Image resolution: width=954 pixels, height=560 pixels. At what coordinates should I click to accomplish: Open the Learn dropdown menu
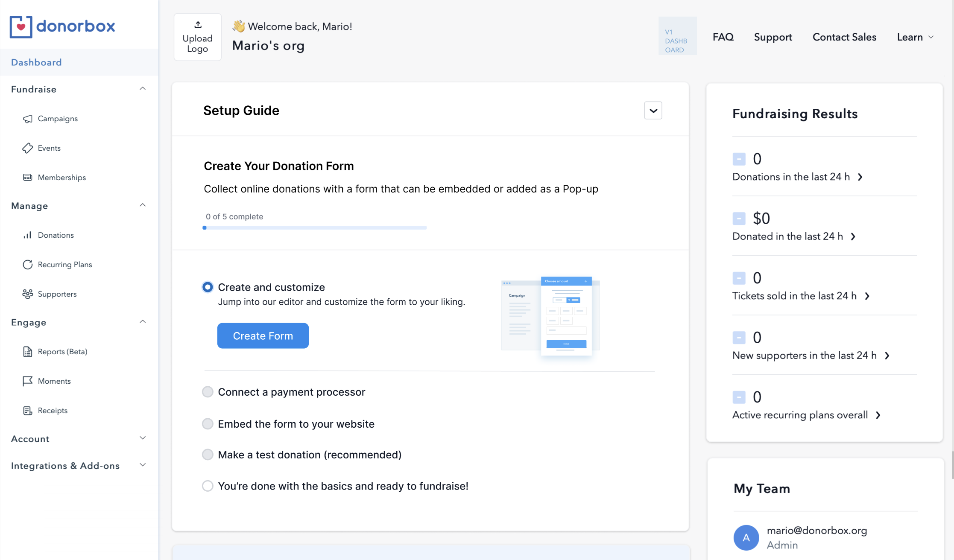(915, 37)
